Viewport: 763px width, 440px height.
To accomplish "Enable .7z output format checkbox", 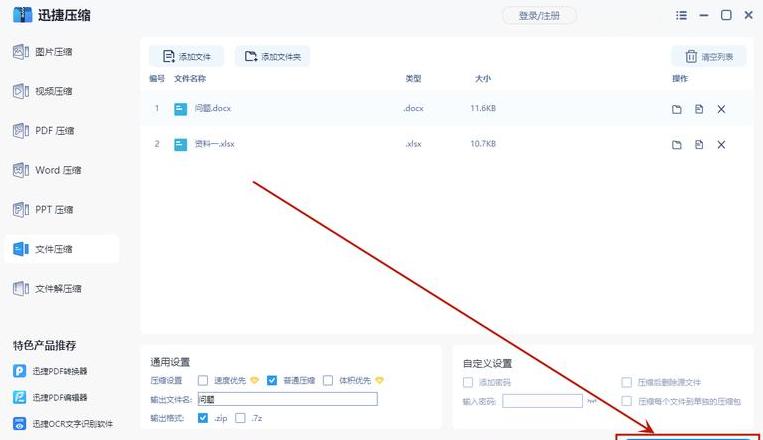I will (240, 418).
